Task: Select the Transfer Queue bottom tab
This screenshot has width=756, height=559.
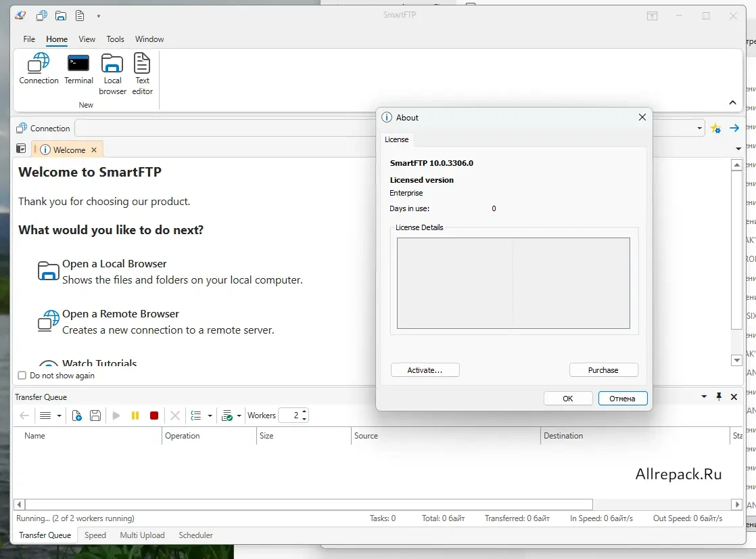Action: [x=45, y=535]
